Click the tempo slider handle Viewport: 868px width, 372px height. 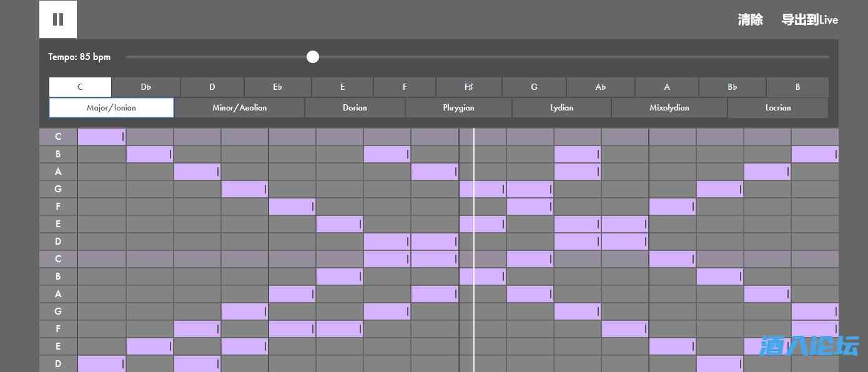(313, 57)
